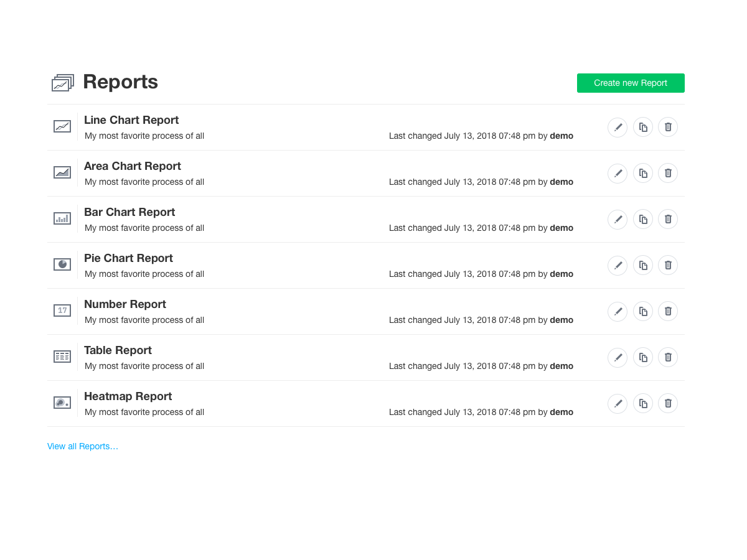747x560 pixels.
Task: Open the Line Chart Report title
Action: pyautogui.click(x=131, y=120)
